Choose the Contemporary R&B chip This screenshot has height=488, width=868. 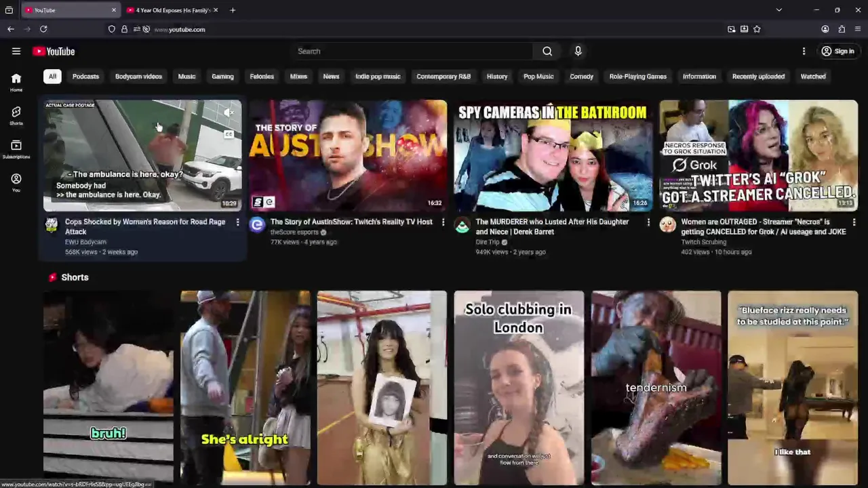point(443,77)
